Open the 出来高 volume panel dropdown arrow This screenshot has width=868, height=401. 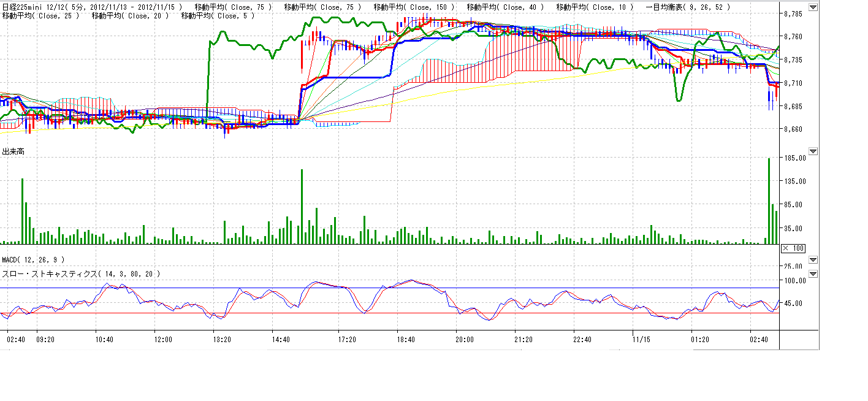pyautogui.click(x=813, y=151)
